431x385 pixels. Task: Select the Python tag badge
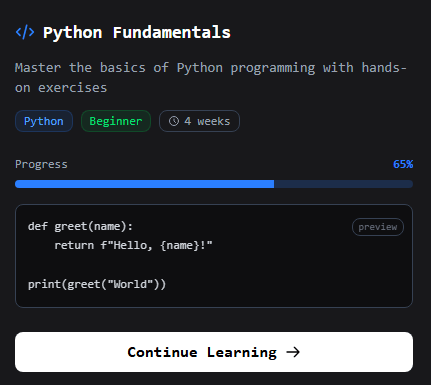click(x=44, y=121)
